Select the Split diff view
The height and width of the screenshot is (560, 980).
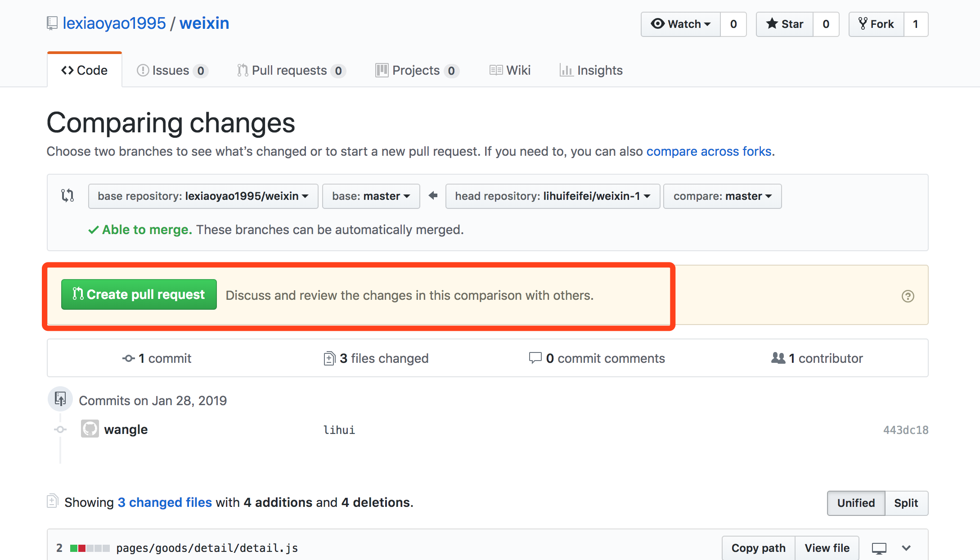pyautogui.click(x=906, y=503)
